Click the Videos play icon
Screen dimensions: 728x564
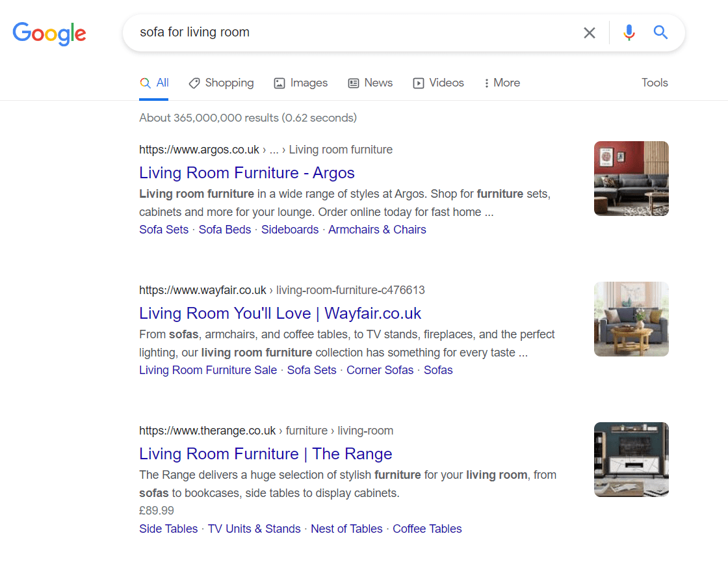click(418, 83)
